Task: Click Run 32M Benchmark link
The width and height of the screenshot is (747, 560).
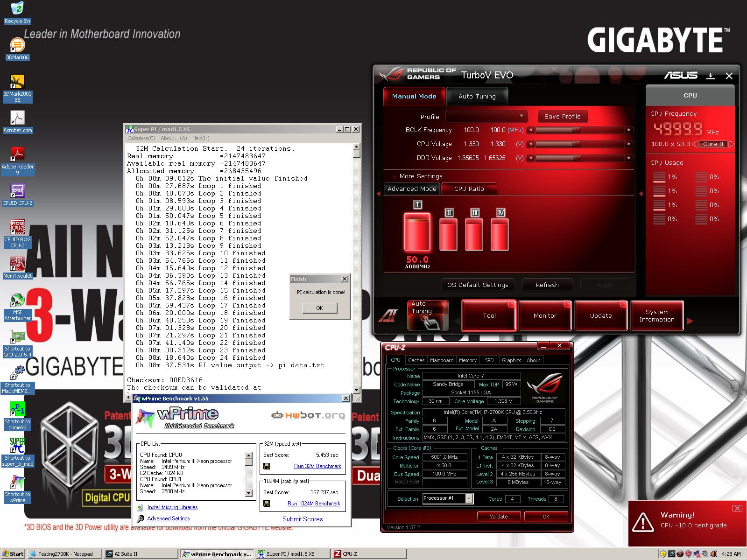Action: (x=317, y=466)
